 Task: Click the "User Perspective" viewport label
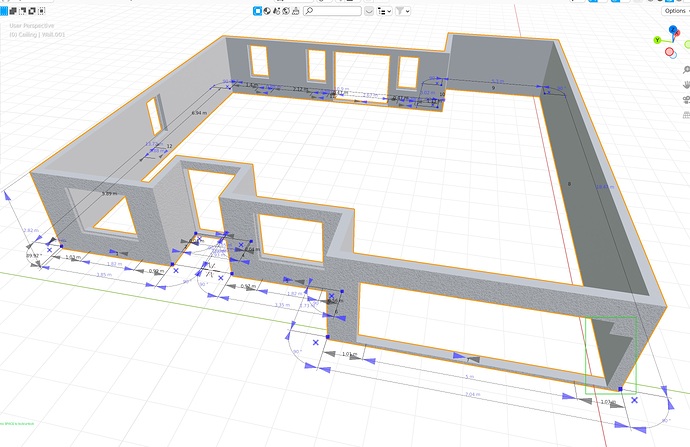coord(32,26)
